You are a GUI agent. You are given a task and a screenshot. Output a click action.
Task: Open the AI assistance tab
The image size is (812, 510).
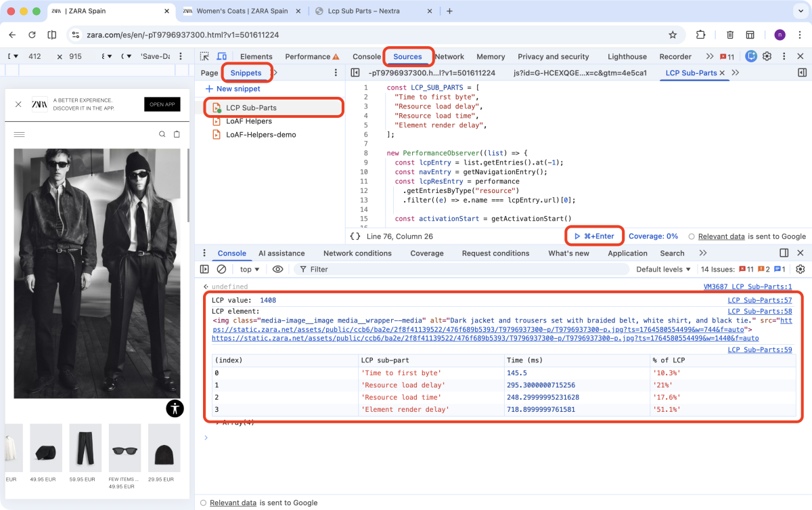pyautogui.click(x=281, y=253)
